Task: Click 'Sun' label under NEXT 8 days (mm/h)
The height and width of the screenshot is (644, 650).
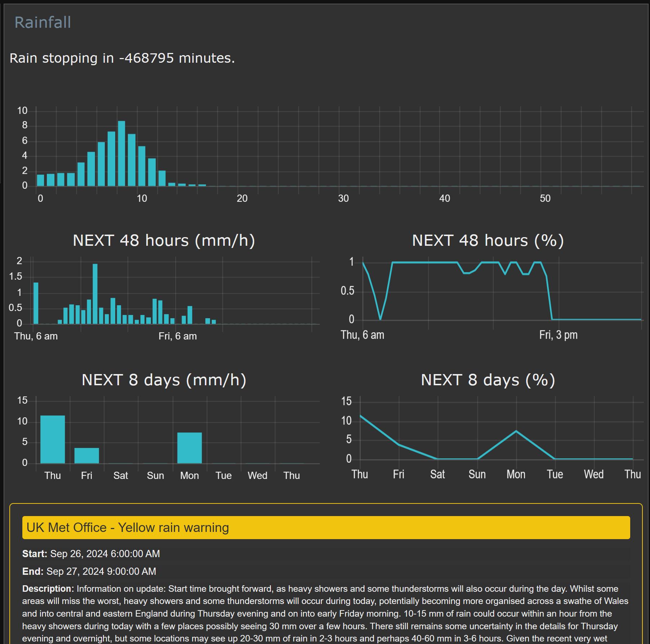Action: [x=155, y=475]
